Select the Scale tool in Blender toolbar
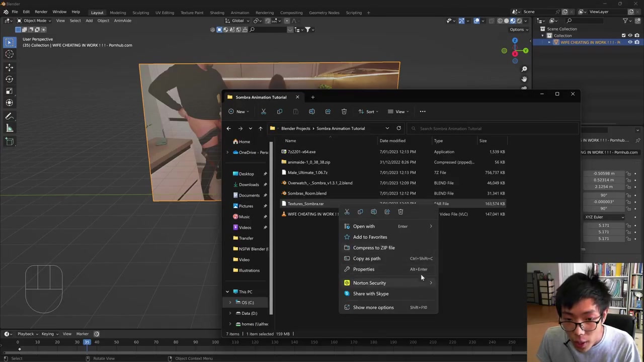644x362 pixels. coord(9,91)
